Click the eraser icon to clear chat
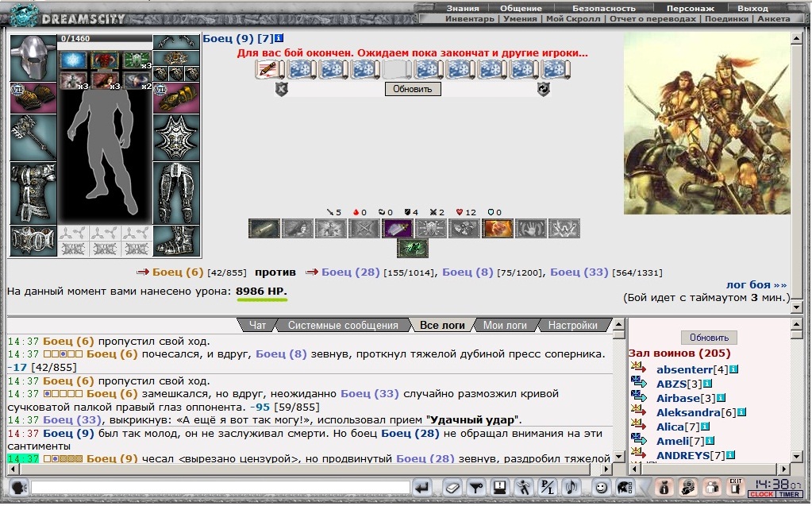 (x=452, y=488)
